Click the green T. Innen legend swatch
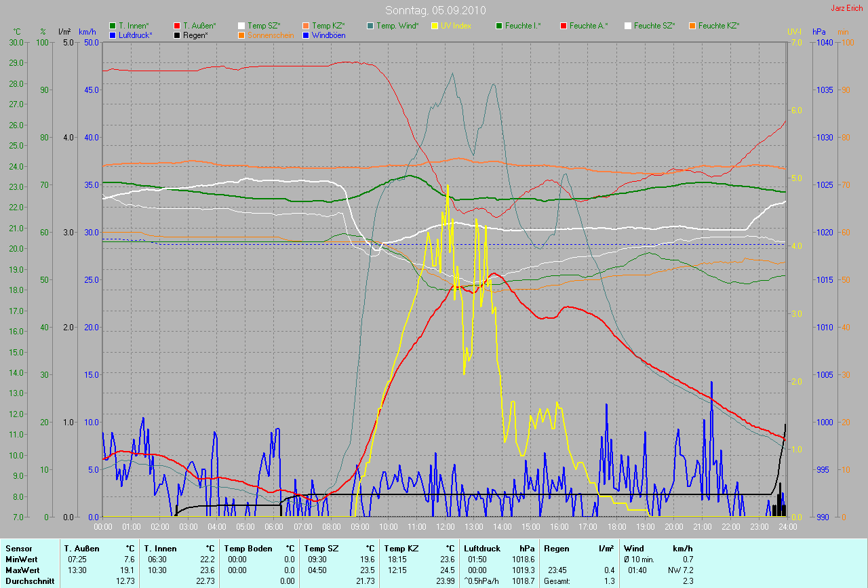 coord(113,26)
